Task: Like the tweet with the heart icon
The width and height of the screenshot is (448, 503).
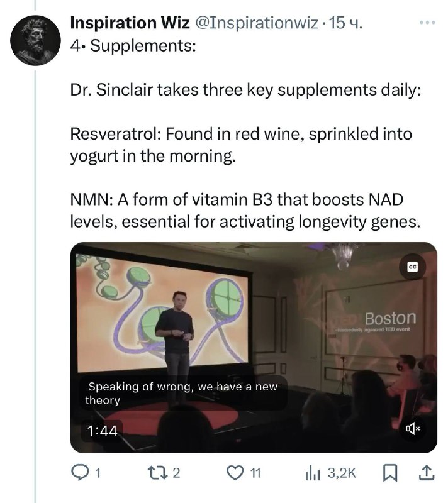Action: 235,473
